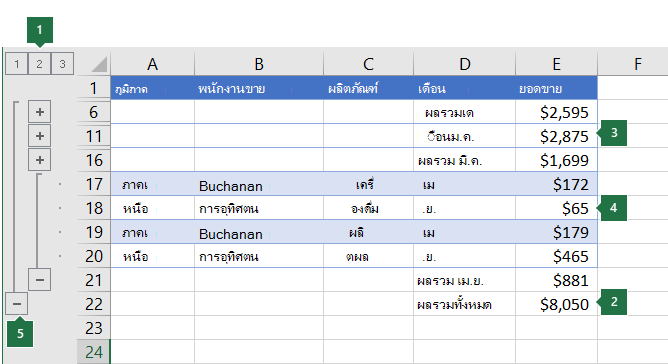Click product cell in row 17
The height and width of the screenshot is (364, 668).
368,184
